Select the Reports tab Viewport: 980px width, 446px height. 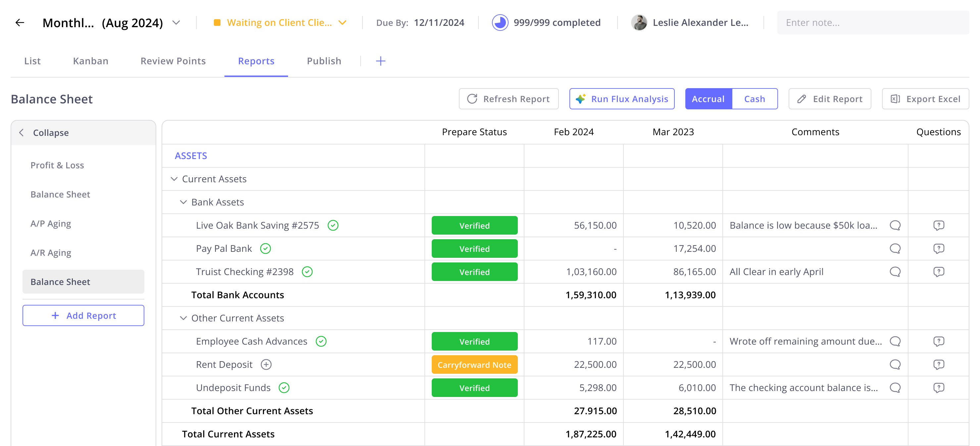click(x=256, y=61)
